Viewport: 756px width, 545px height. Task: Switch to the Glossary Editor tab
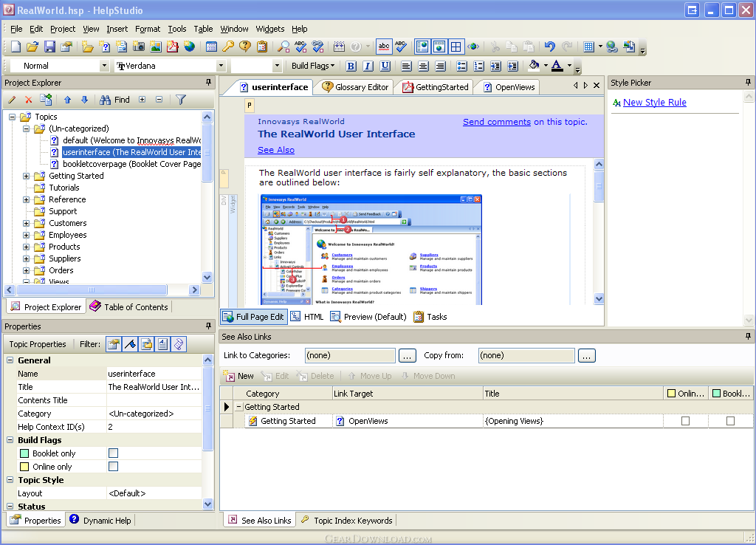(355, 87)
